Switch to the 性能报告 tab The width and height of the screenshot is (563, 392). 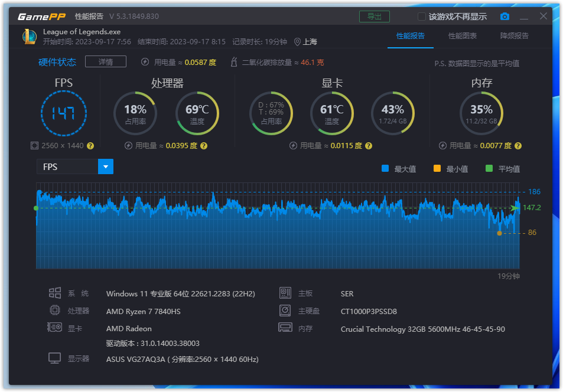pyautogui.click(x=411, y=36)
